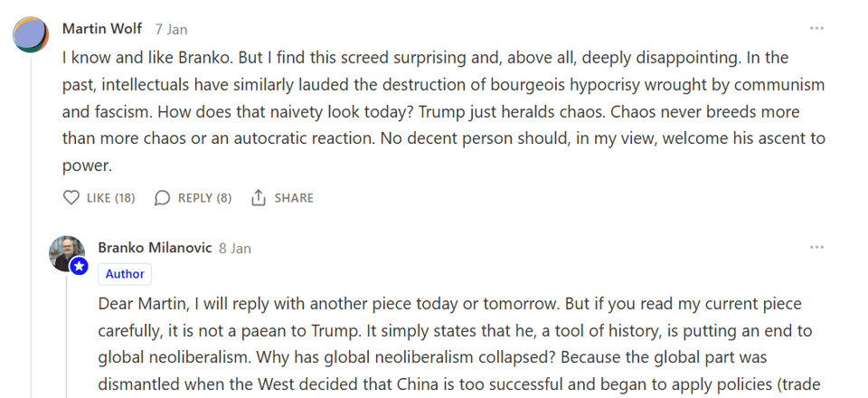Open more options for Branko Milanovic's reply
Image resolution: width=868 pixels, height=398 pixels.
816,248
